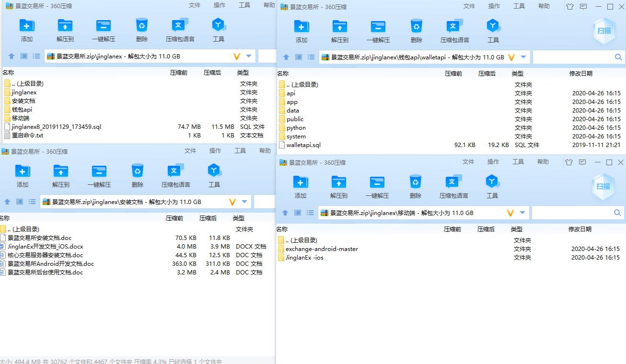
Task: Open 帮助 menu in top-left window
Action: [x=269, y=5]
